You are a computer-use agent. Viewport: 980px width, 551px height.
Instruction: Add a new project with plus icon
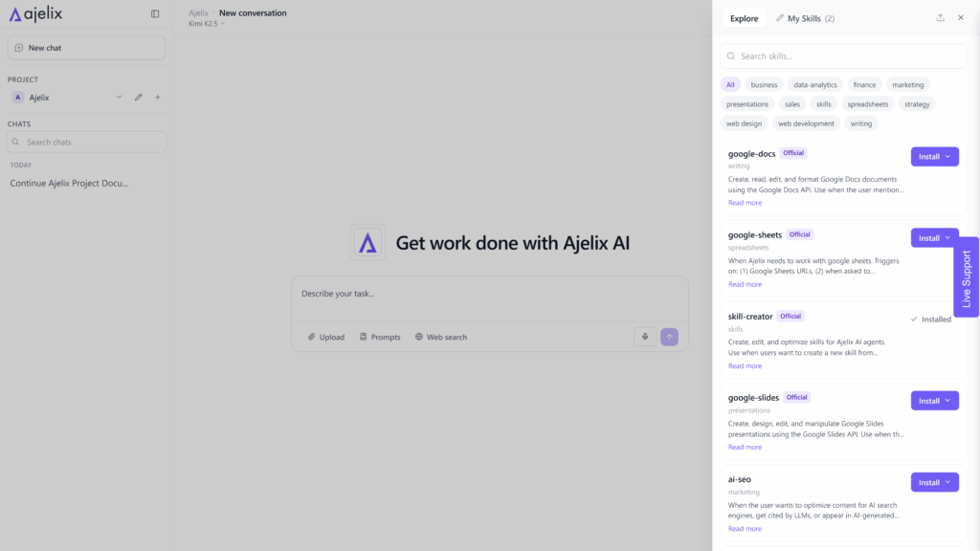coord(158,98)
